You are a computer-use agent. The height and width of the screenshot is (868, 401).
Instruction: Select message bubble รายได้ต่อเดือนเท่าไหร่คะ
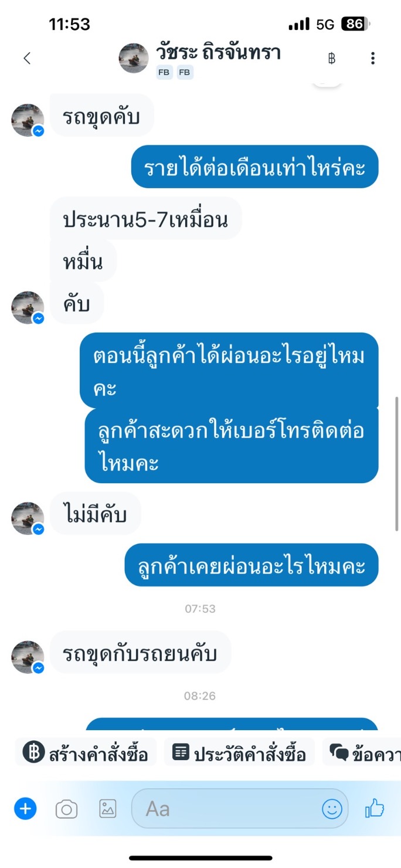254,167
